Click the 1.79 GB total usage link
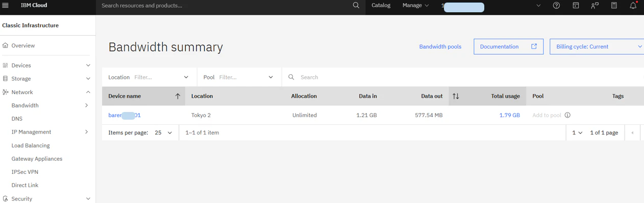Screen dimensions: 644x203 tap(509, 116)
